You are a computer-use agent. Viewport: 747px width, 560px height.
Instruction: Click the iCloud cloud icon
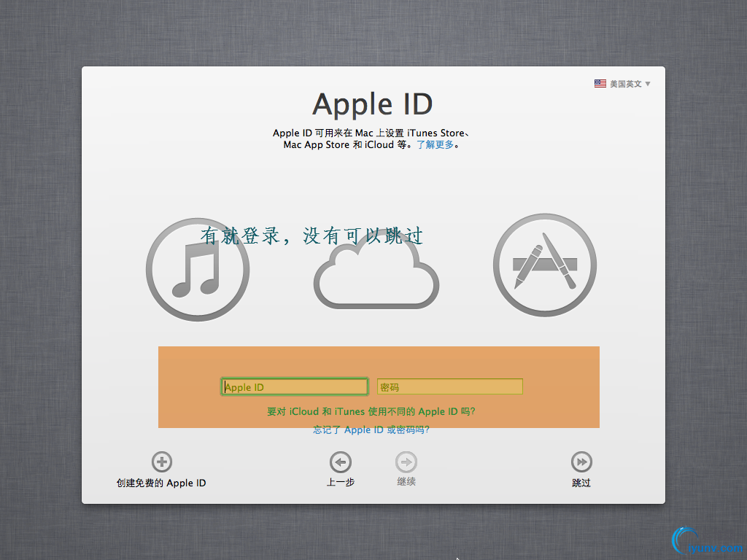(x=376, y=270)
